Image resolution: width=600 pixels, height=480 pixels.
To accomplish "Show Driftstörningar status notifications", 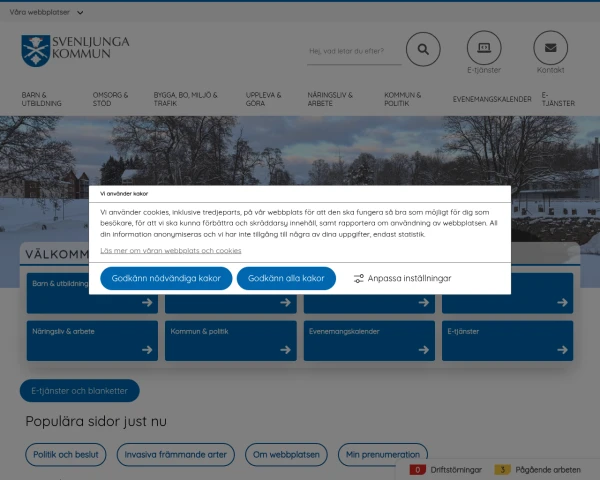I will (x=447, y=469).
